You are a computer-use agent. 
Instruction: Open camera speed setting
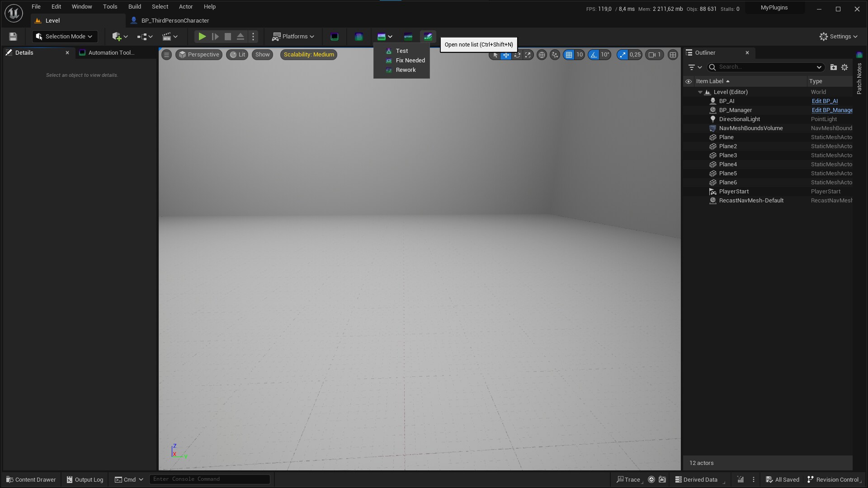tap(655, 55)
